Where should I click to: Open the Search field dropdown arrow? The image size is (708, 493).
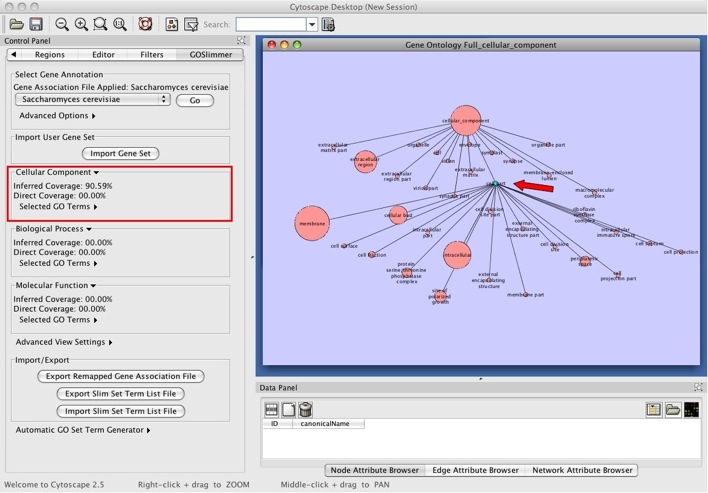click(x=312, y=23)
